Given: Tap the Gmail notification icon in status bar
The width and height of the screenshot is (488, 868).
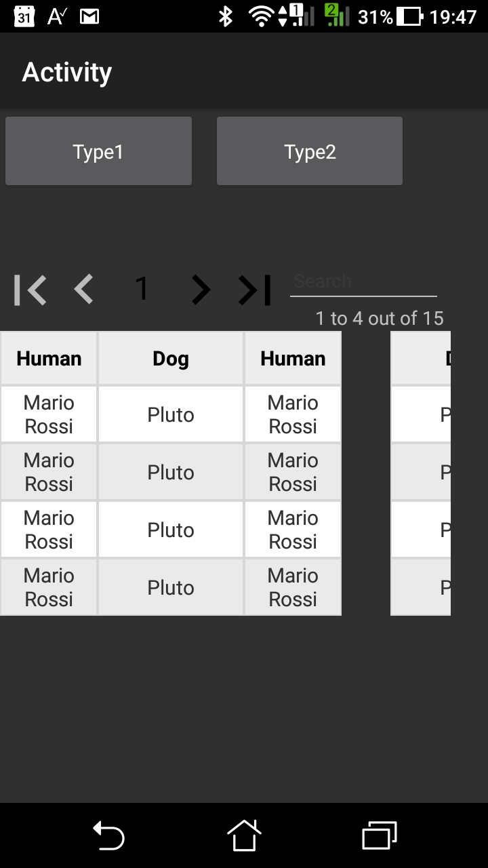Looking at the screenshot, I should (89, 16).
